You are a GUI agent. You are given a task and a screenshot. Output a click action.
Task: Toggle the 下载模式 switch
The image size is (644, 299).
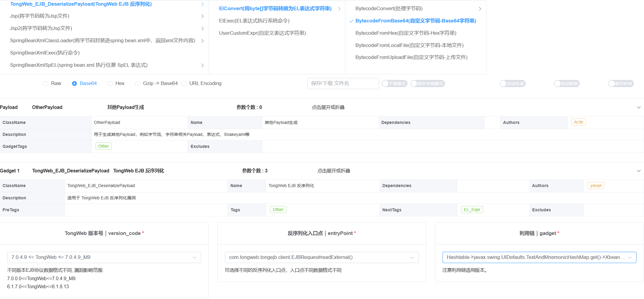[394, 84]
